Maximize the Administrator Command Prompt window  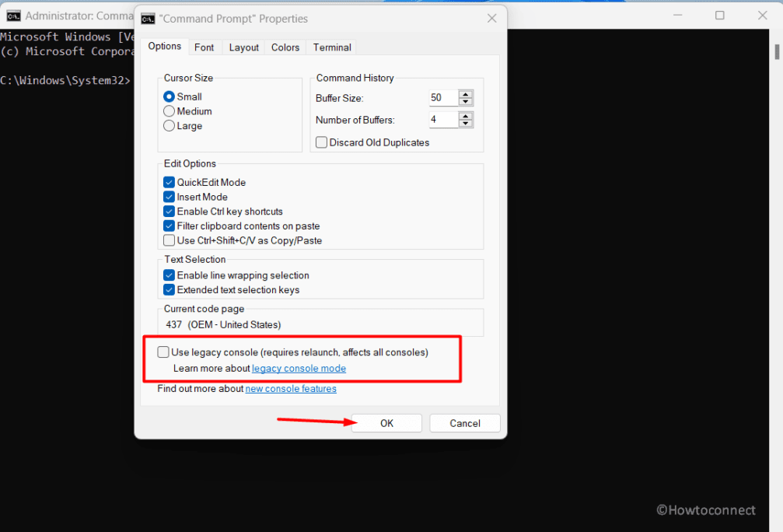(719, 16)
